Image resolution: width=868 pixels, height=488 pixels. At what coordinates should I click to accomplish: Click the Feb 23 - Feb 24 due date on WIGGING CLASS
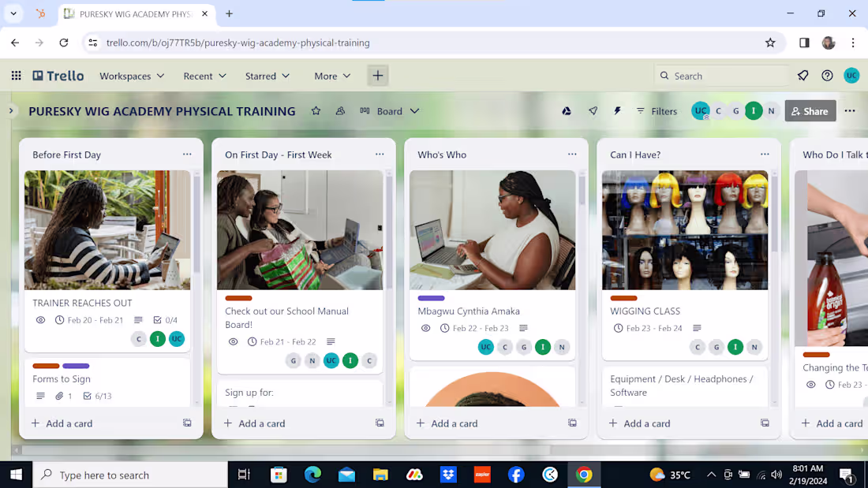coord(648,328)
